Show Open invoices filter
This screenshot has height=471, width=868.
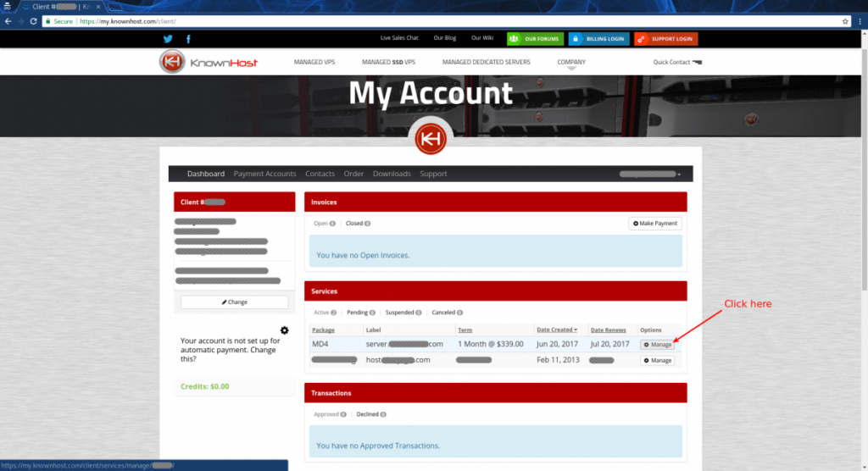pos(325,224)
